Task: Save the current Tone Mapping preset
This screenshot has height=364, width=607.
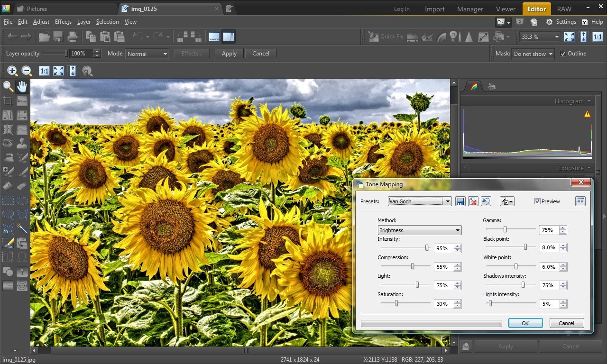Action: [460, 201]
